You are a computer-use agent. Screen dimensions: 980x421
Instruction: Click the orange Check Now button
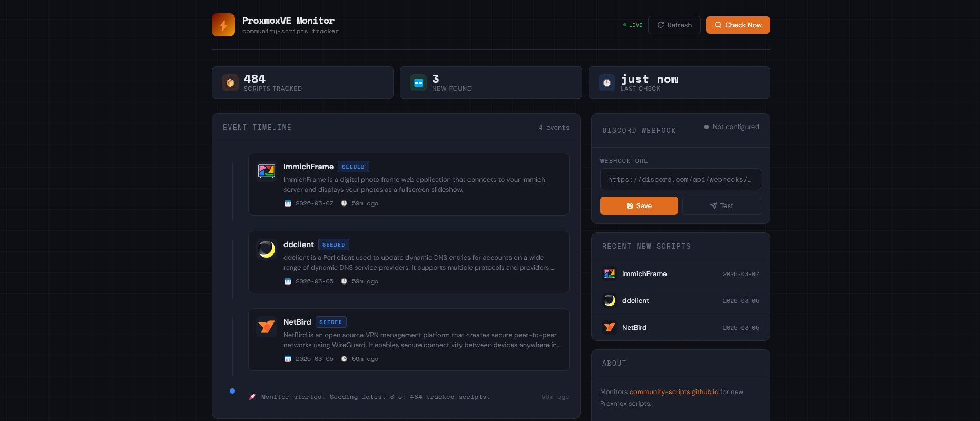[738, 25]
